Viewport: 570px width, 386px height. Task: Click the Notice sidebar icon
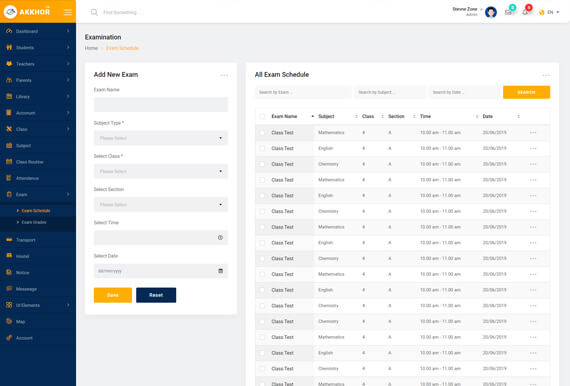pyautogui.click(x=9, y=272)
